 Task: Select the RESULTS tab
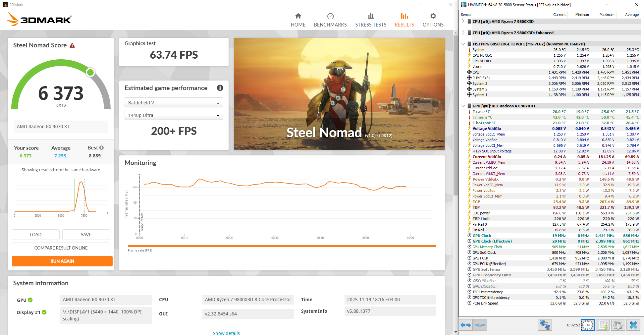click(x=404, y=20)
